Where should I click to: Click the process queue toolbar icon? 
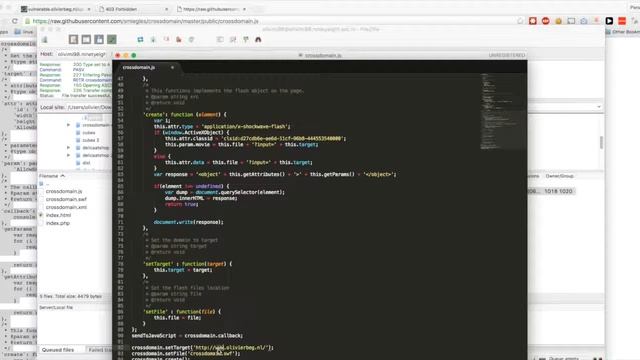153,40
